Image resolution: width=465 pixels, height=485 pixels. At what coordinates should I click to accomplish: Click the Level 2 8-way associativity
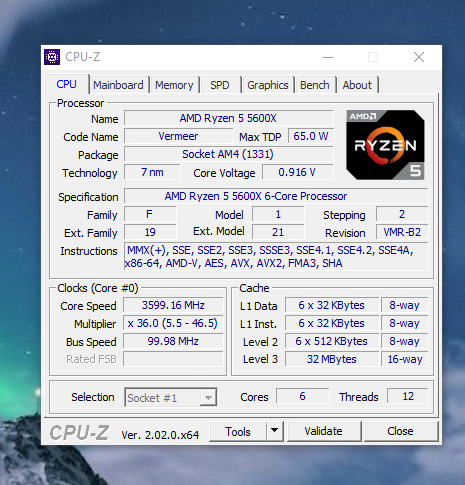(405, 341)
